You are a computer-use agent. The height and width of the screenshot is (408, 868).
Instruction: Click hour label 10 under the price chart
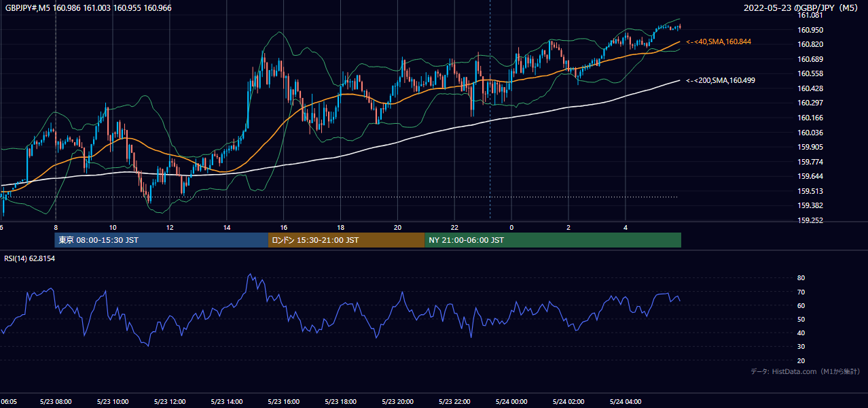pos(113,227)
